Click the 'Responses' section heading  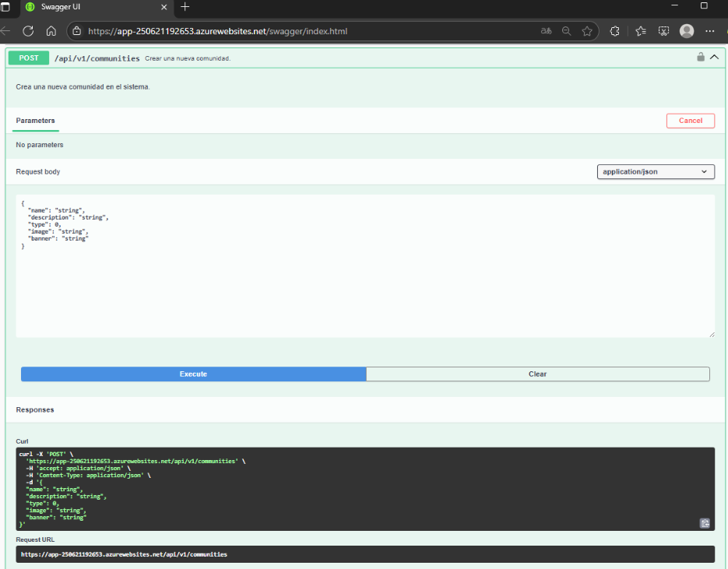point(35,409)
